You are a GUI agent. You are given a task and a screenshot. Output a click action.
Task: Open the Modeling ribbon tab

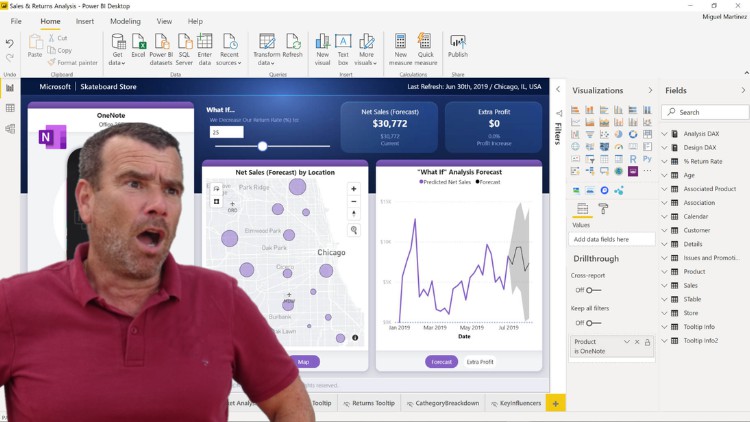125,21
